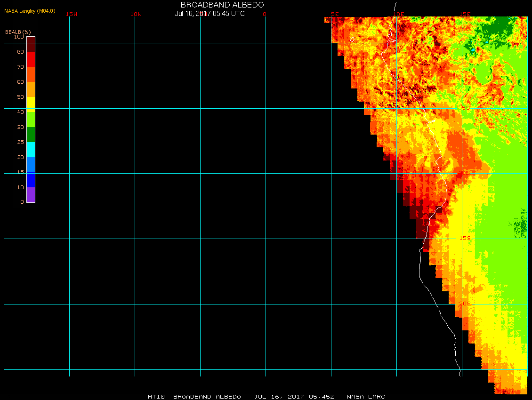Click the legend value '50'

click(21, 97)
